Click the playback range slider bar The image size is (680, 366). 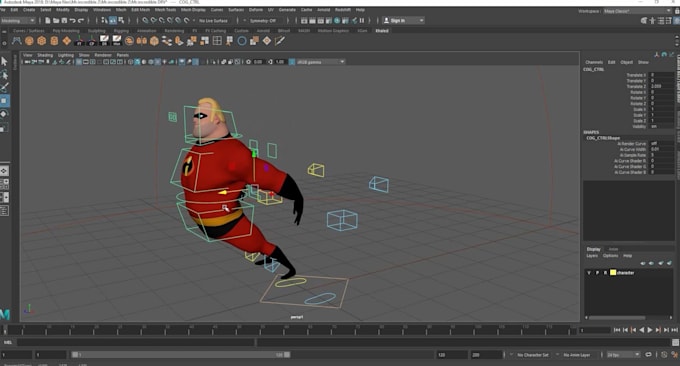[180, 355]
